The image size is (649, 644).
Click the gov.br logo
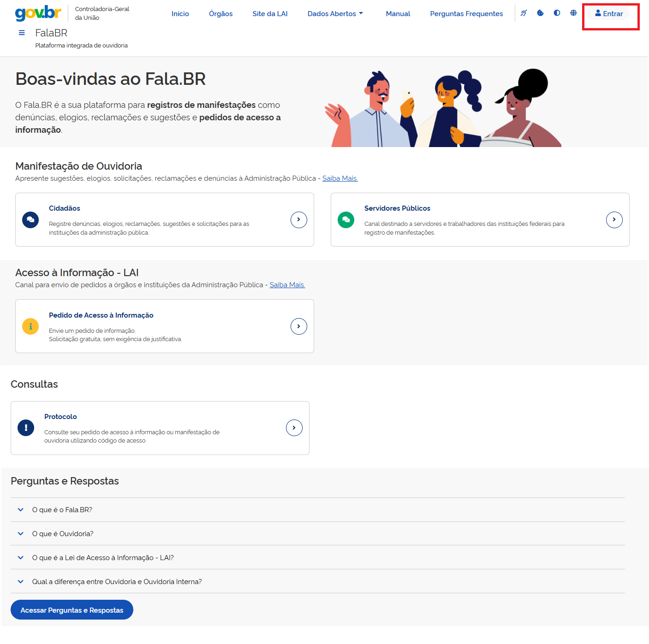point(38,13)
